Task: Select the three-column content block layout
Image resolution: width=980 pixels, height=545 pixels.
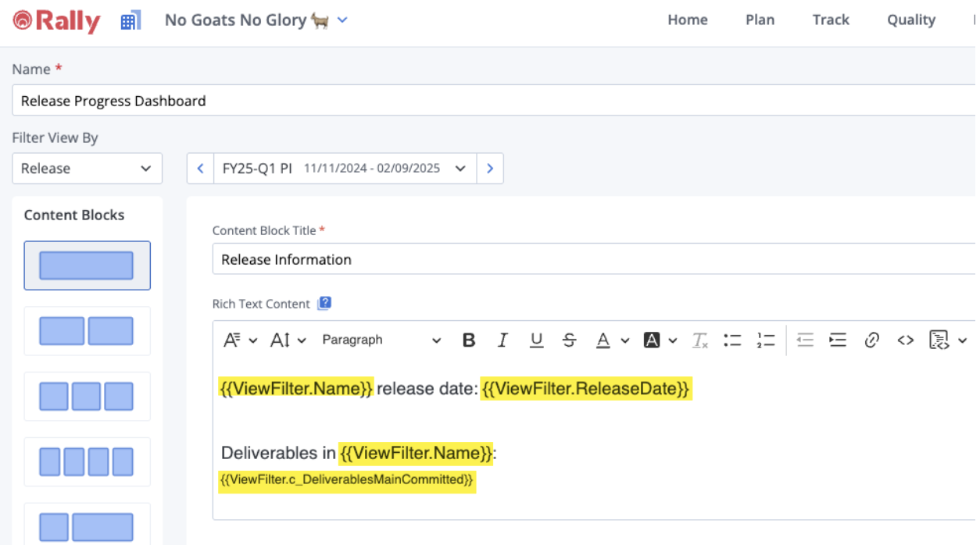Action: pyautogui.click(x=87, y=397)
